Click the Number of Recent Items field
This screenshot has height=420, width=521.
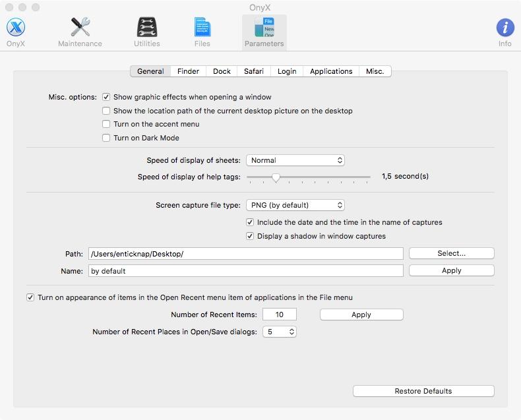click(280, 315)
